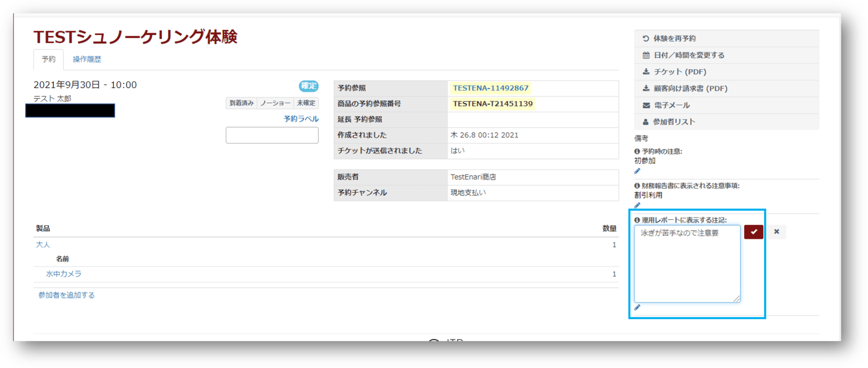The width and height of the screenshot is (868, 368).
Task: Download the customer invoice PDF (顧客向け請求書)
Action: (690, 89)
